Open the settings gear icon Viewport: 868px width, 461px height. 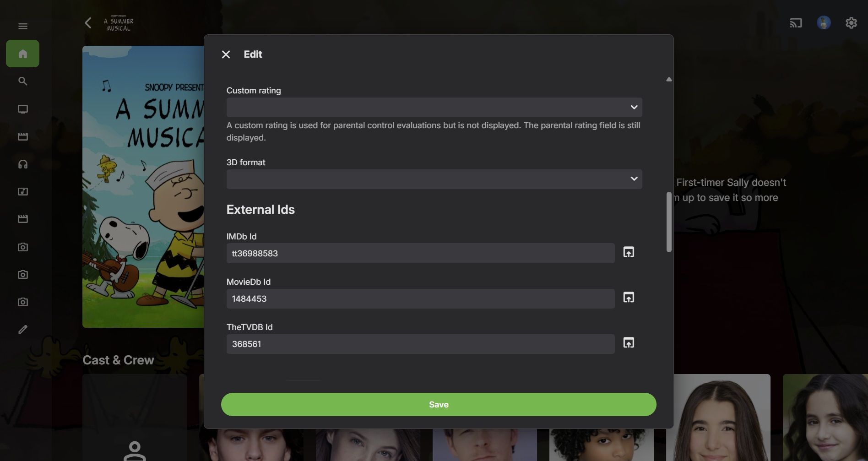pos(851,23)
